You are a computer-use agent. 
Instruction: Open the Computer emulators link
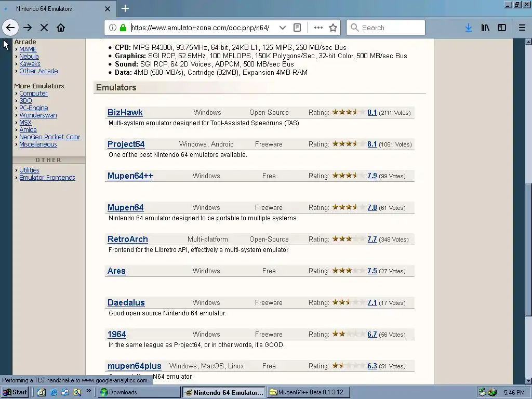click(x=33, y=94)
